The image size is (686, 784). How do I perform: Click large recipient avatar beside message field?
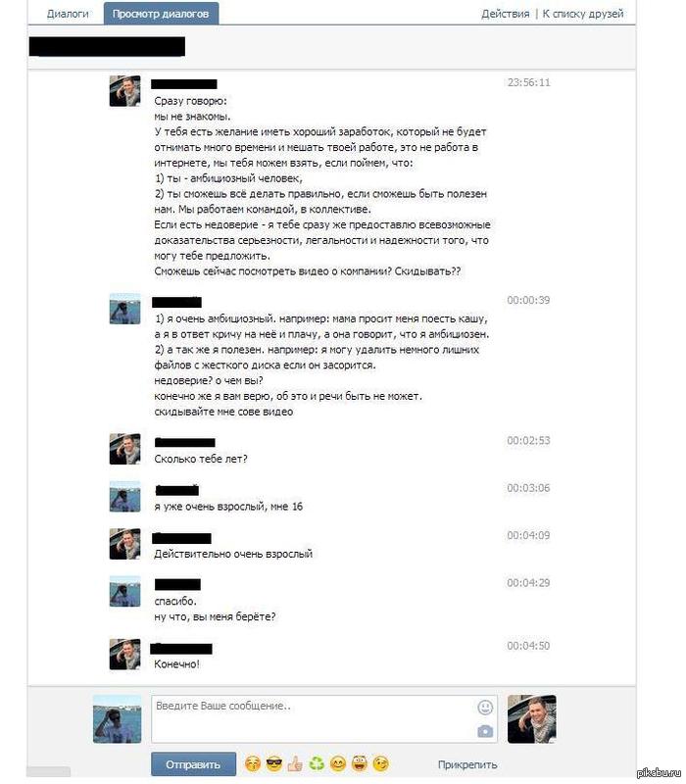pos(531,718)
